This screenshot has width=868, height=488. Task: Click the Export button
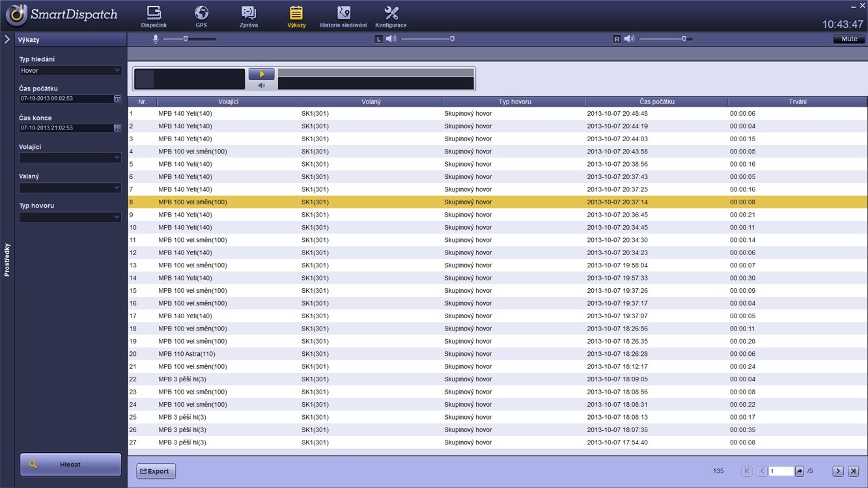(x=156, y=471)
